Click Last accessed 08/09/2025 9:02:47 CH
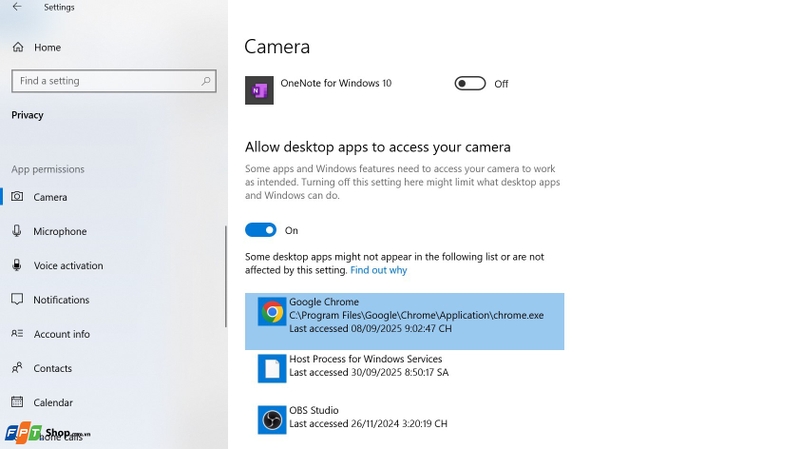800x449 pixels. tap(370, 329)
